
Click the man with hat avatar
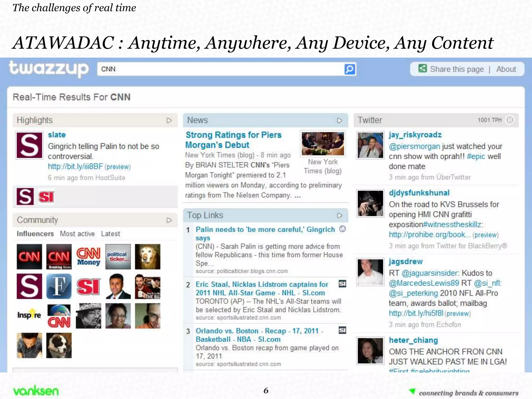click(x=89, y=316)
